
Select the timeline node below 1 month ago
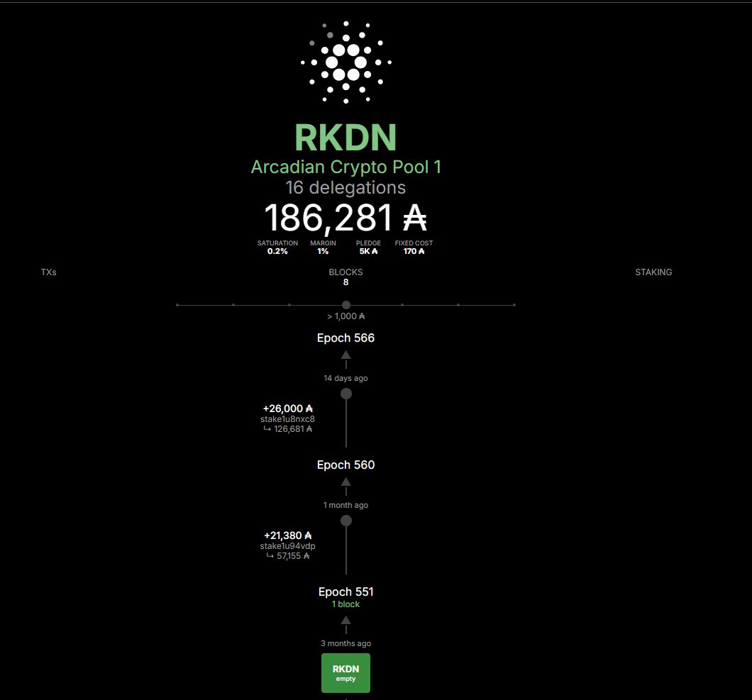click(345, 521)
